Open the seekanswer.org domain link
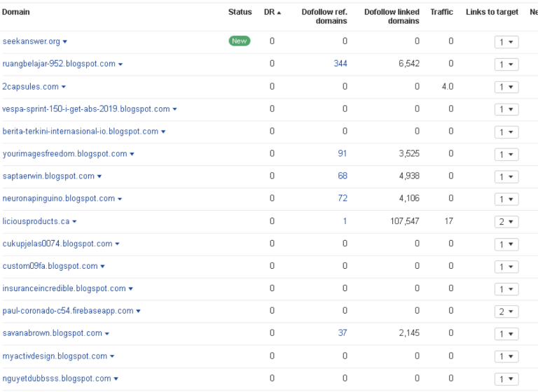 tap(31, 41)
